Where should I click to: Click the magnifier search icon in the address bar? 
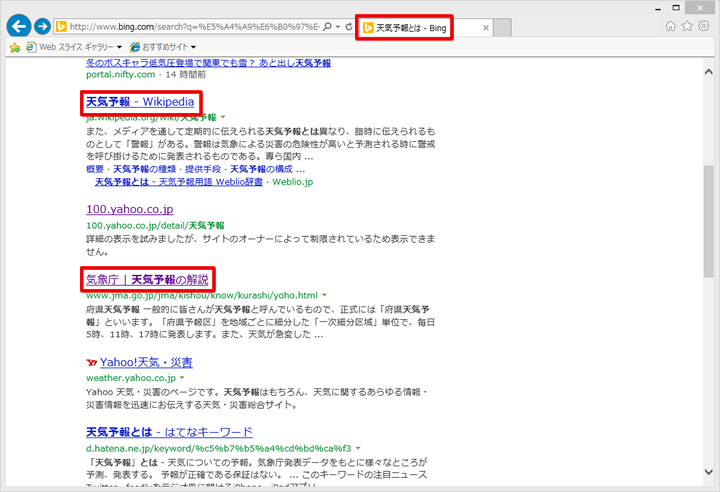[x=327, y=27]
